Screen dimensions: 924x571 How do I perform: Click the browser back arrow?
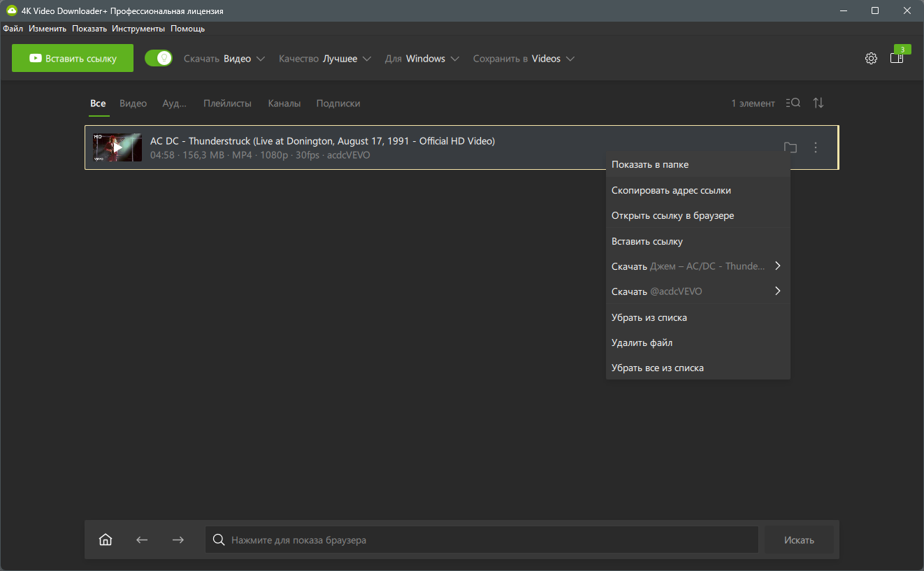click(x=142, y=540)
